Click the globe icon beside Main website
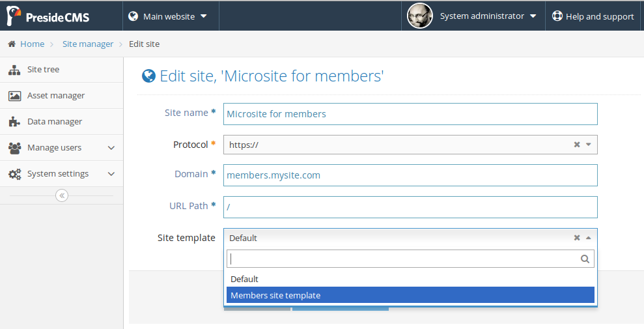Image resolution: width=644 pixels, height=329 pixels. (x=133, y=16)
